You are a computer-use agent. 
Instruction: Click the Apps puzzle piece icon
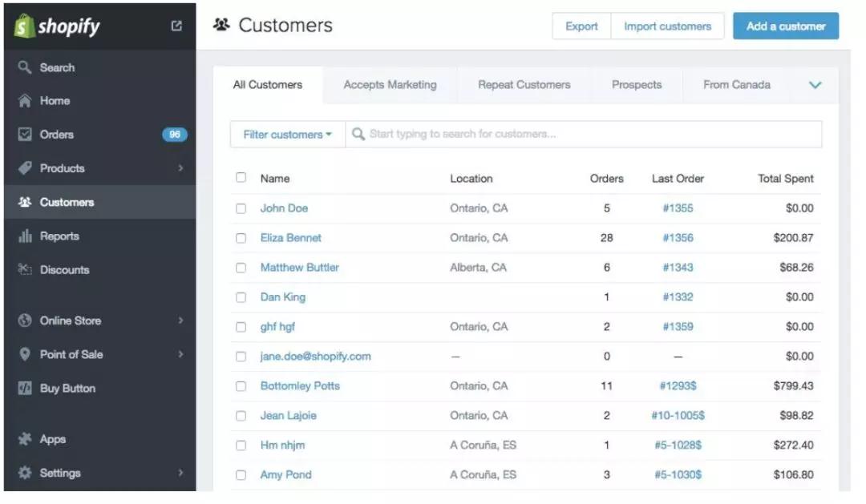click(x=25, y=439)
